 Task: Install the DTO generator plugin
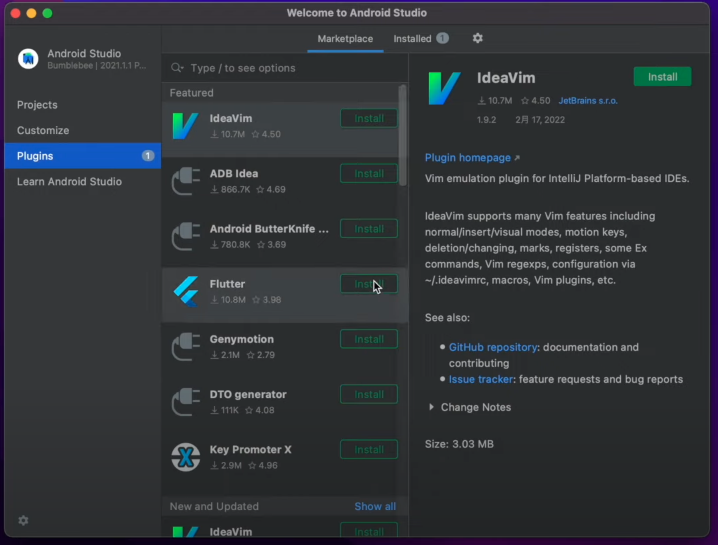click(x=369, y=394)
